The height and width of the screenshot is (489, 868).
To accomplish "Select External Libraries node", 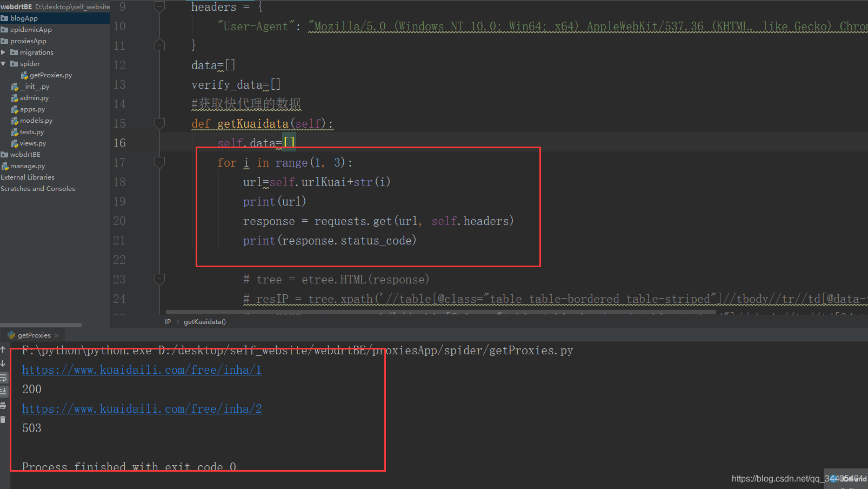I will pos(28,177).
